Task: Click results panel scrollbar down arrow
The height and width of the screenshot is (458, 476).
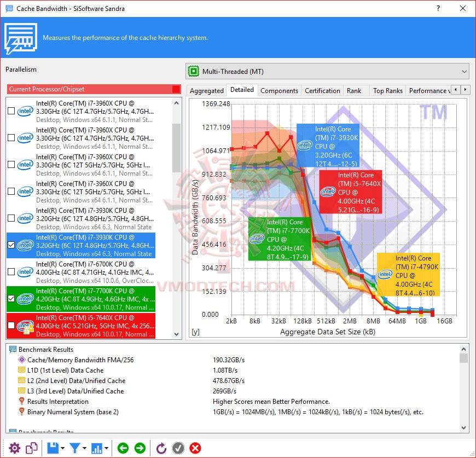Action: (x=463, y=428)
